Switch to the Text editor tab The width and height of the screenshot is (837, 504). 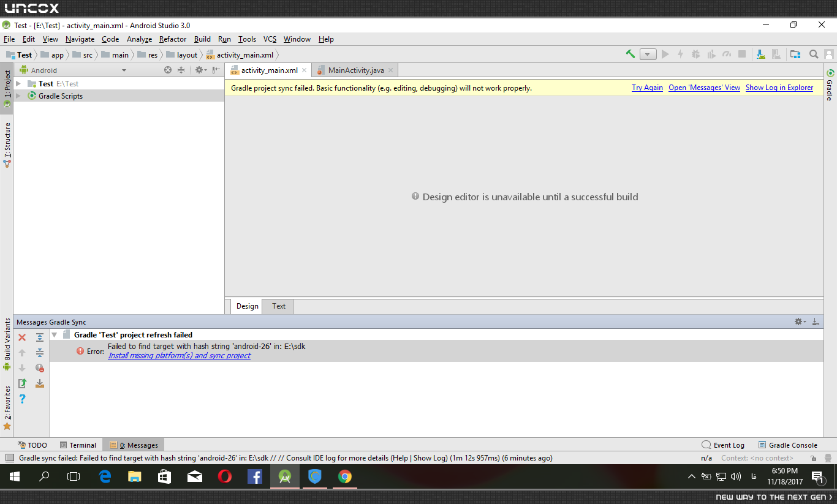click(279, 306)
